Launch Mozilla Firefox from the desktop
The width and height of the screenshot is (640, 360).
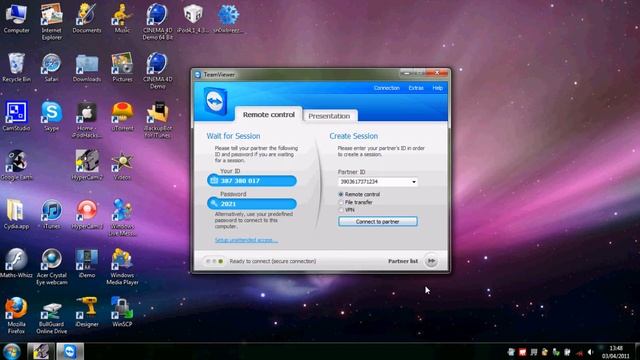(16, 316)
